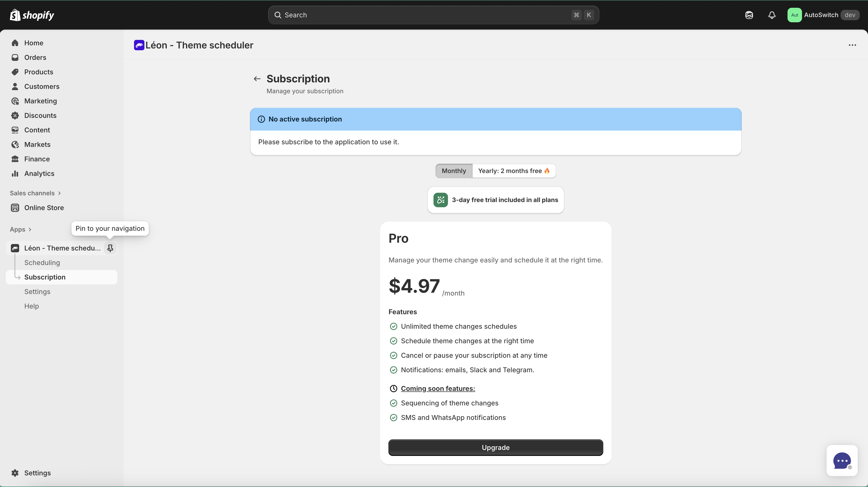
Task: Click the AutoSwitch store avatar
Action: coord(795,15)
